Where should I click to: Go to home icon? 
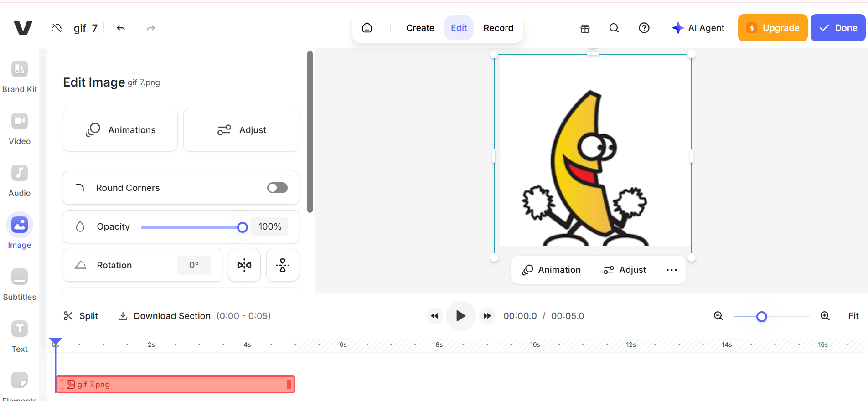coord(367,28)
